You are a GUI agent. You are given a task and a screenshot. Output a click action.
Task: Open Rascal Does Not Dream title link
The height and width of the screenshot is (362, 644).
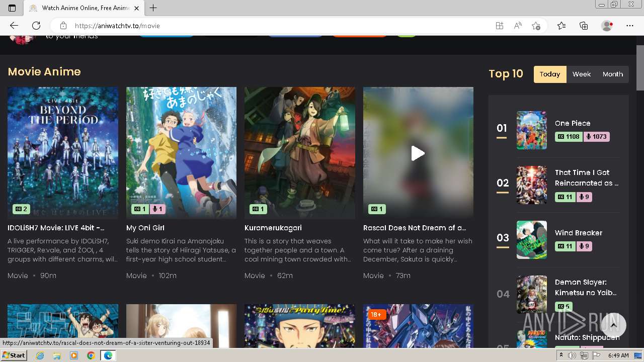click(415, 228)
